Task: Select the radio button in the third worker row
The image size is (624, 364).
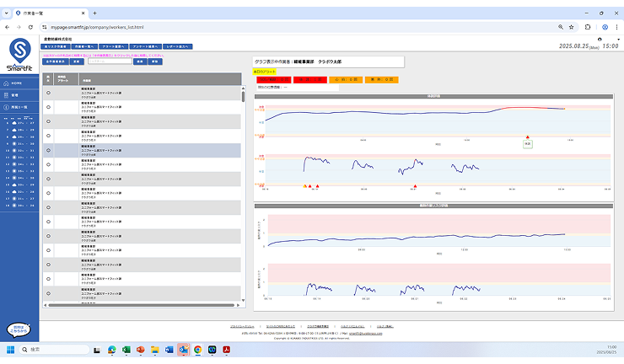Action: click(x=48, y=121)
